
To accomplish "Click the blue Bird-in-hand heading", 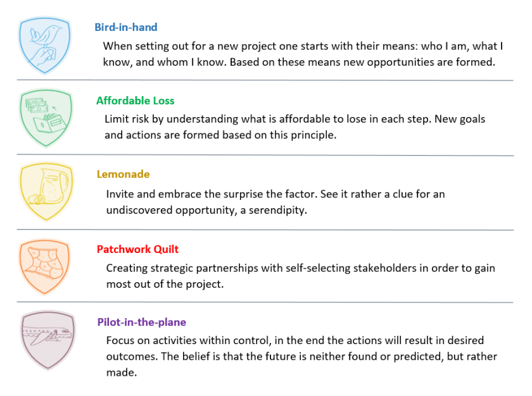I will coord(125,27).
